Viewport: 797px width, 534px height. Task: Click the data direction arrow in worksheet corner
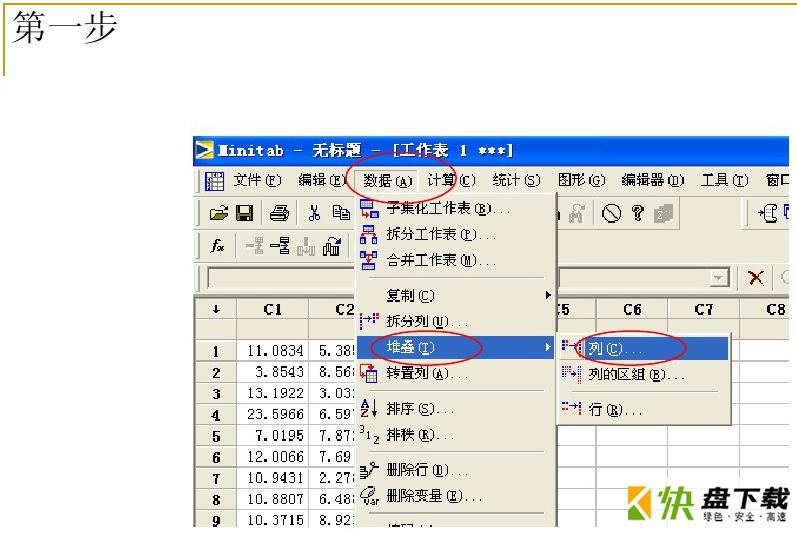pyautogui.click(x=216, y=309)
